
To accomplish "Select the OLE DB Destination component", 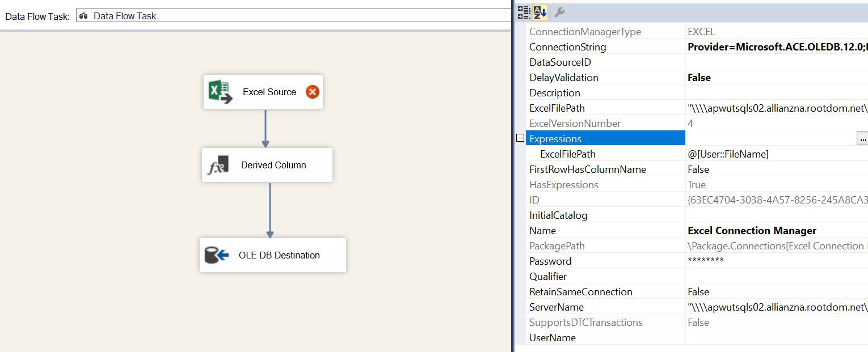I will 273,255.
